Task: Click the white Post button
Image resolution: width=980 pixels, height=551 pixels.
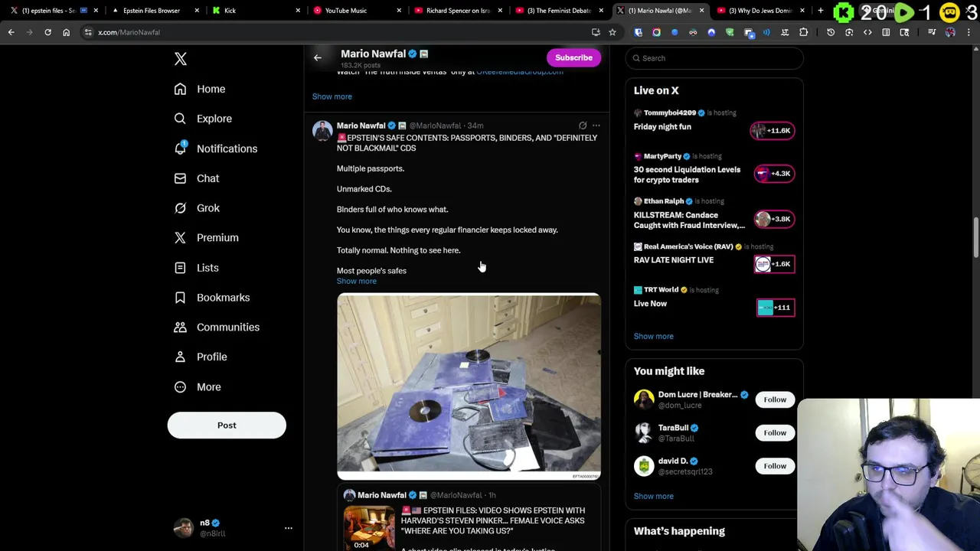Action: [227, 425]
